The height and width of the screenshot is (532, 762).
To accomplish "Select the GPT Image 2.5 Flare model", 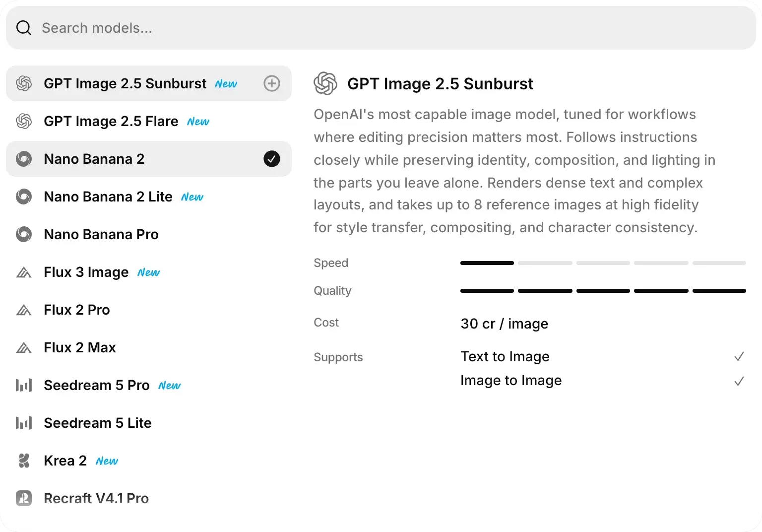I will (x=149, y=121).
